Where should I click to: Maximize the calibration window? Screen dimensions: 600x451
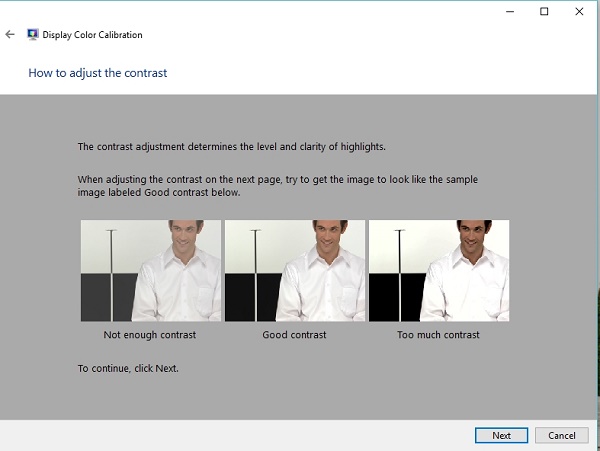(x=544, y=11)
